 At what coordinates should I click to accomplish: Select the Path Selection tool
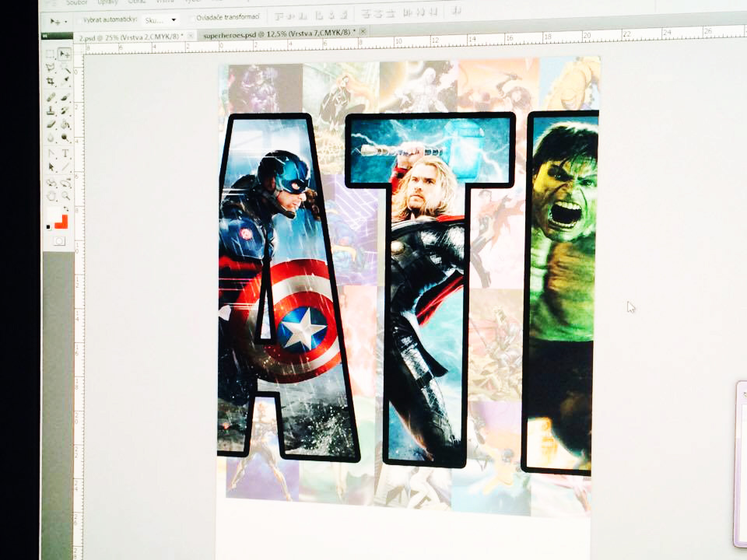[x=51, y=166]
